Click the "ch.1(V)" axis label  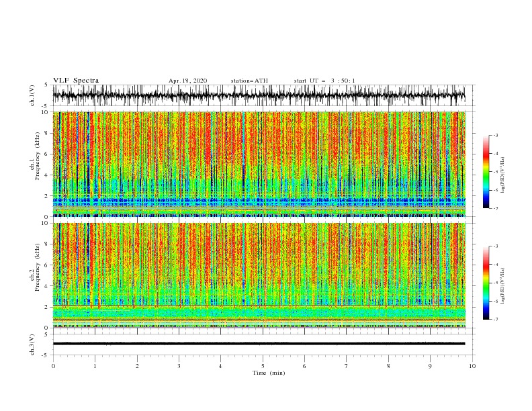[32, 95]
